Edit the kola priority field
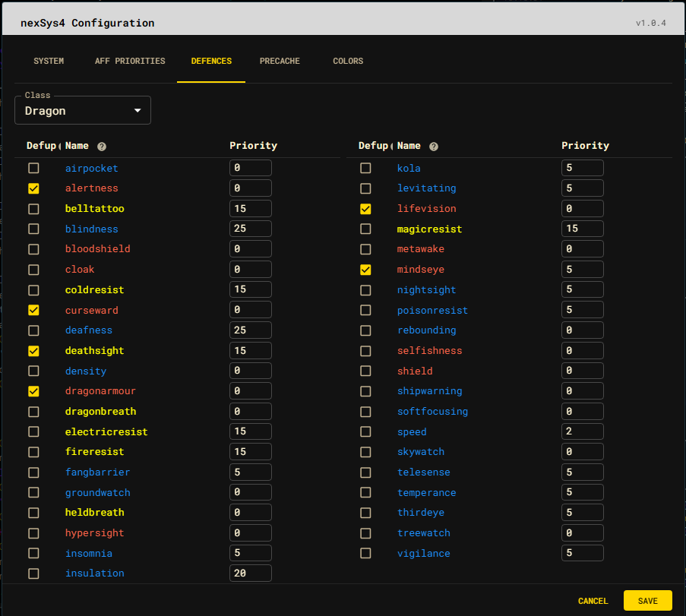The width and height of the screenshot is (686, 616). (583, 168)
